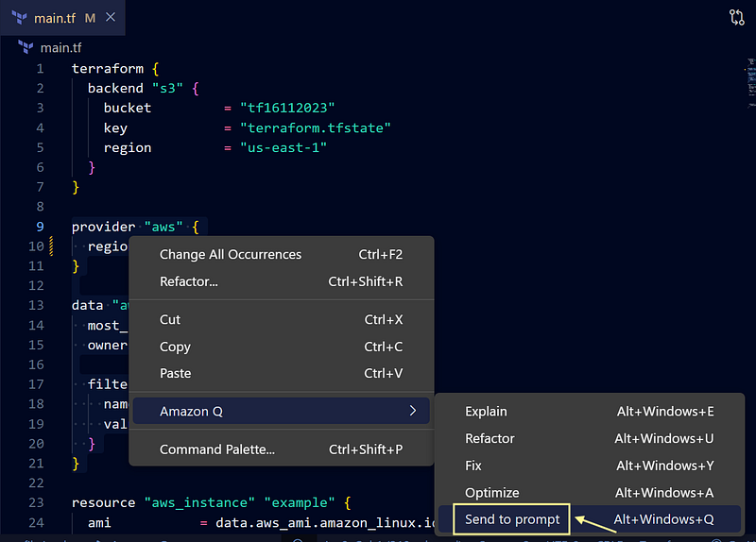Click the "example" resource name string
This screenshot has width=756, height=542.
[x=300, y=503]
